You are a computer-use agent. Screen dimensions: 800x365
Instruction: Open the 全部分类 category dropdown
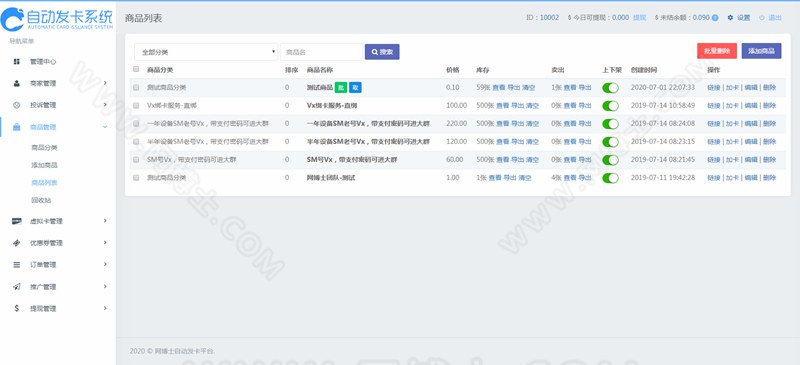(x=206, y=52)
